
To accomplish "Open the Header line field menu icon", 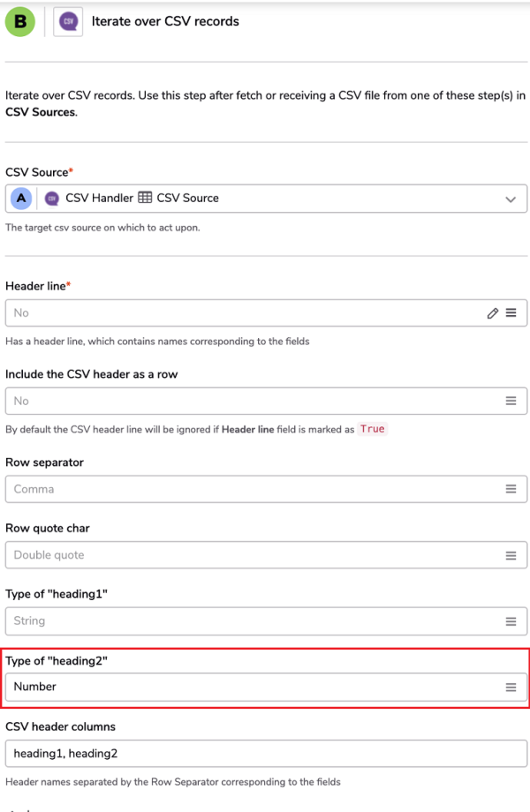I will coord(511,312).
